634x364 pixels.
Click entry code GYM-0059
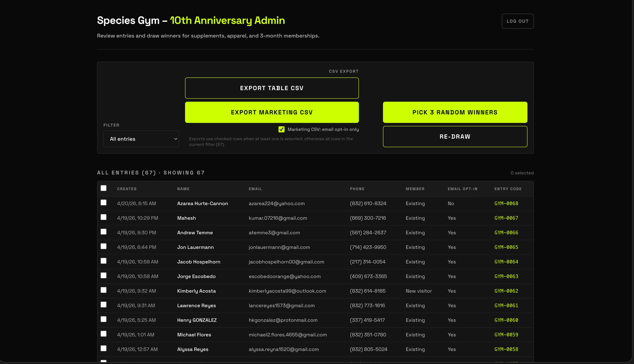tap(506, 335)
